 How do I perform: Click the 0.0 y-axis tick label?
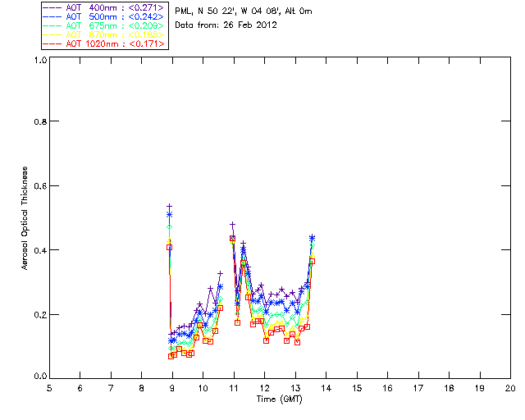click(40, 377)
